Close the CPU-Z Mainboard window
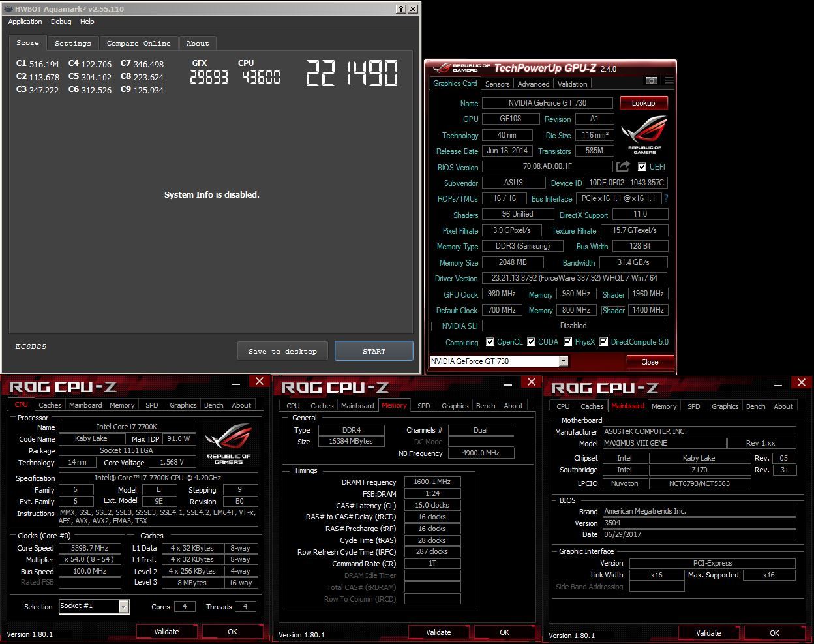814x644 pixels. point(802,382)
